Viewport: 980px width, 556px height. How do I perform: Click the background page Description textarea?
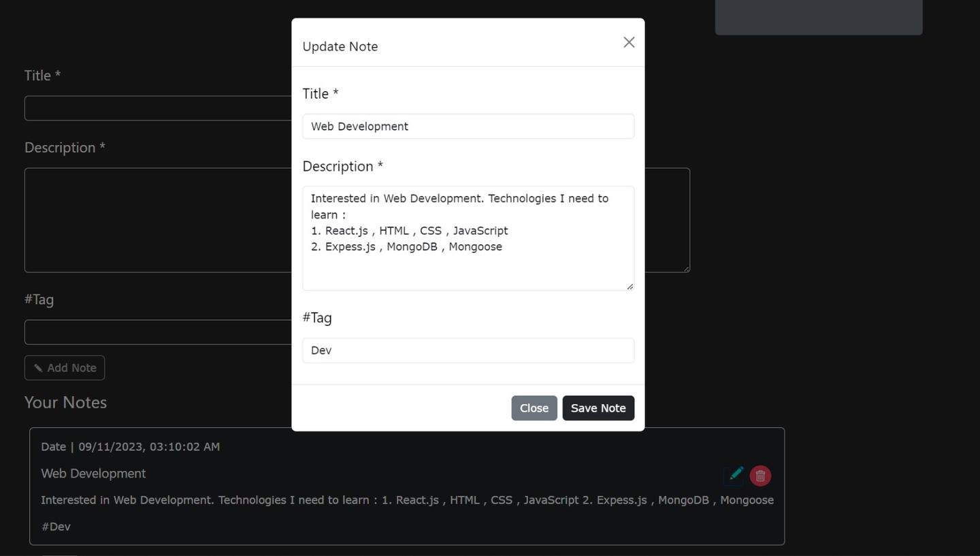(158, 220)
